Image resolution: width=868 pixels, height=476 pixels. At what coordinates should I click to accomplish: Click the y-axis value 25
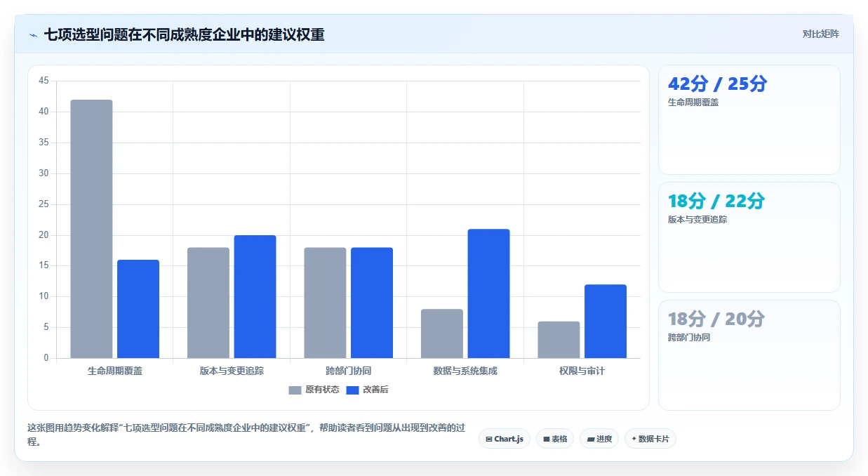44,204
